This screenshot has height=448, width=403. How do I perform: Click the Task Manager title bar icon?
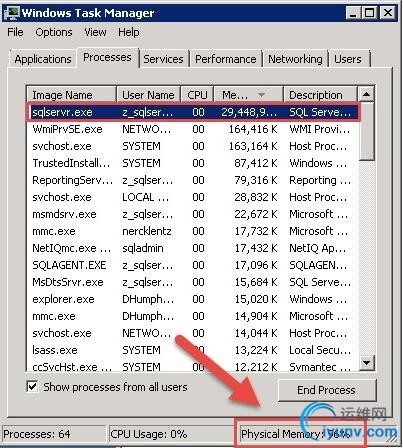[12, 13]
